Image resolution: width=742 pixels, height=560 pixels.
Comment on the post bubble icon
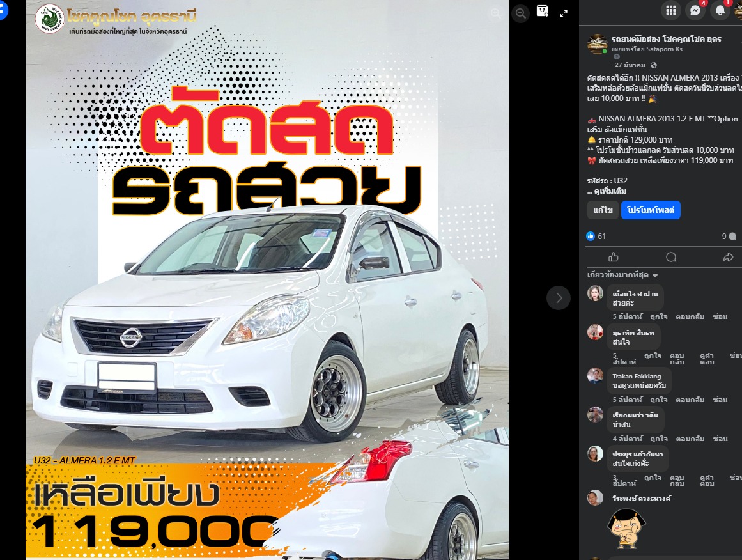671,257
